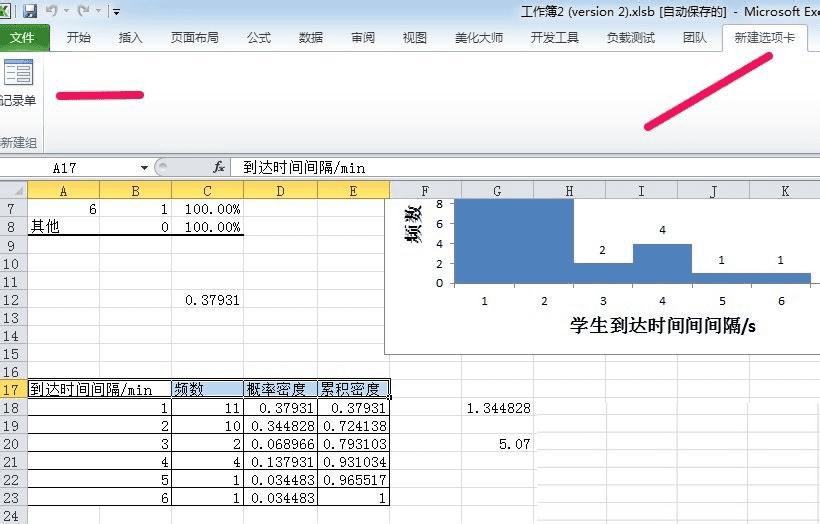Image resolution: width=820 pixels, height=524 pixels.
Task: Click cell containing 0.931034
Action: click(x=354, y=462)
